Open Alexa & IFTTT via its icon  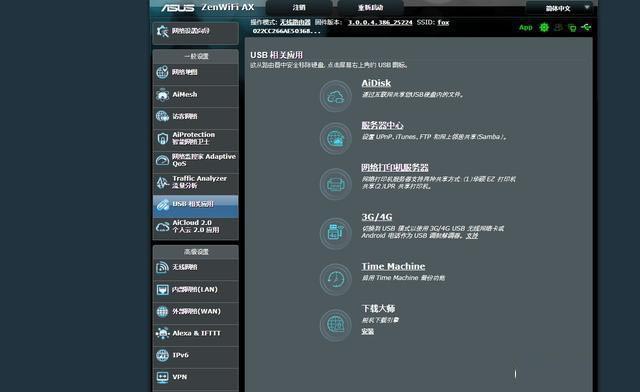(x=162, y=334)
